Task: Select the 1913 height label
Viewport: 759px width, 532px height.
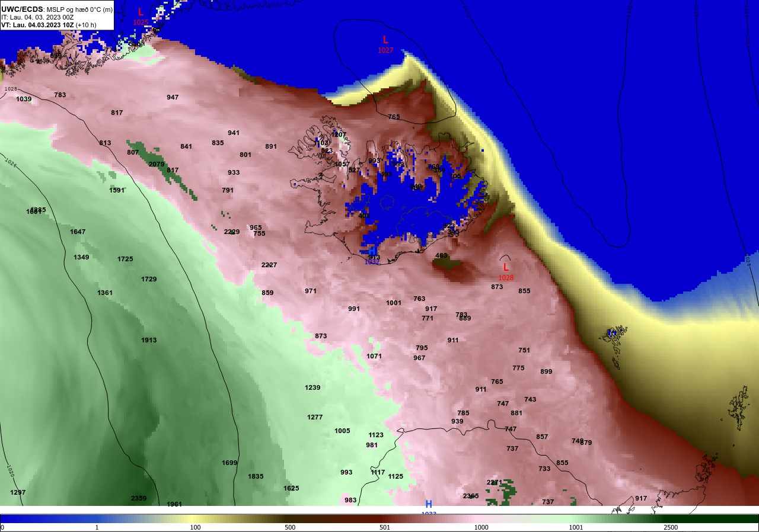Action: point(149,340)
